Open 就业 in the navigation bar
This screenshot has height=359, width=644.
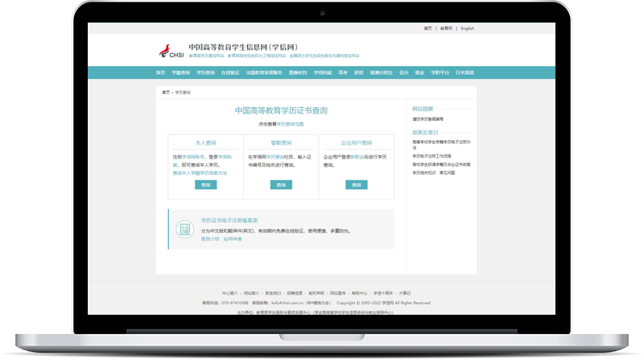(x=419, y=72)
